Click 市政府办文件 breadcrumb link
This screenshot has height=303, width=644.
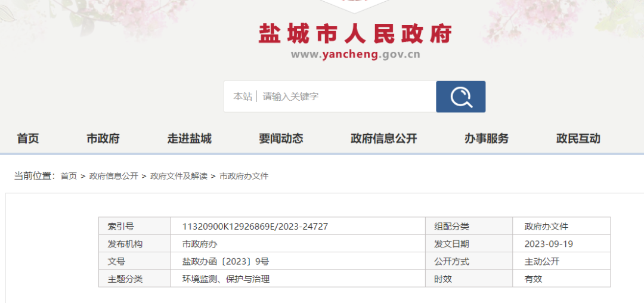pyautogui.click(x=244, y=176)
